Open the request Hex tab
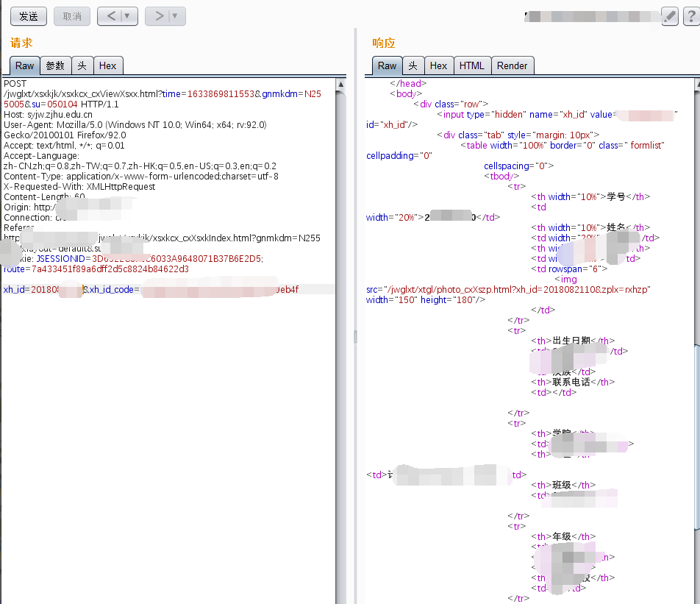This screenshot has height=604, width=700. point(107,65)
